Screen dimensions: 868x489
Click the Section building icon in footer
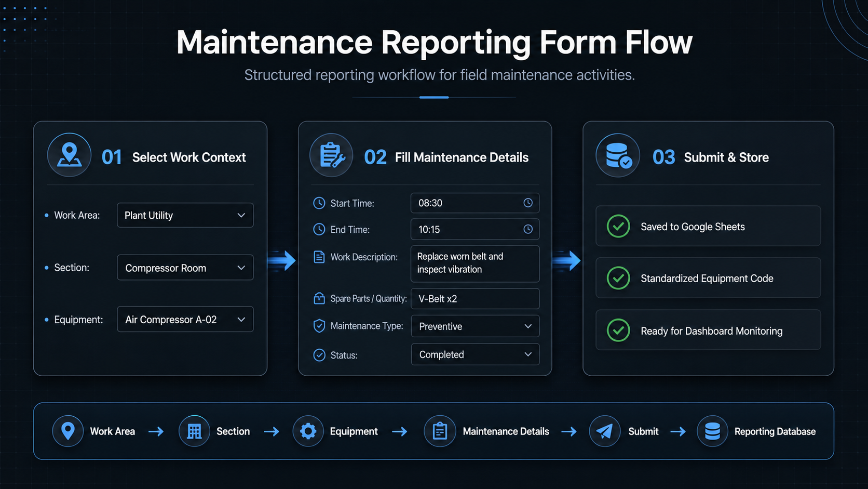click(x=194, y=431)
